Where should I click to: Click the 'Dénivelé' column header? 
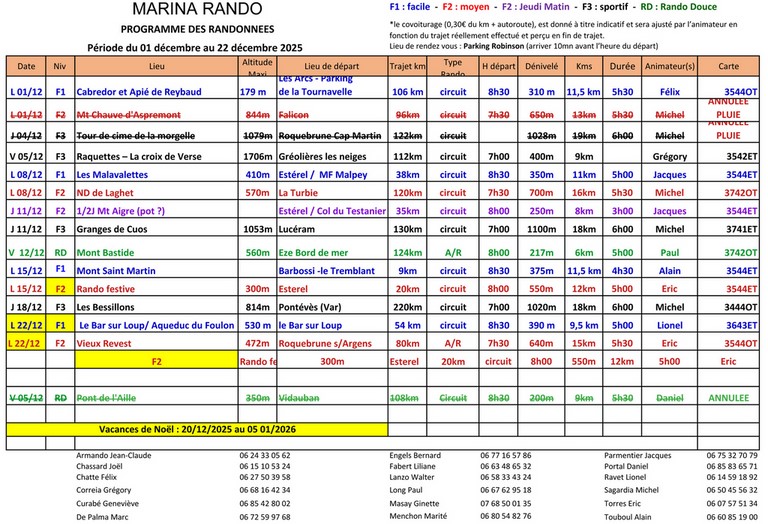tap(541, 65)
